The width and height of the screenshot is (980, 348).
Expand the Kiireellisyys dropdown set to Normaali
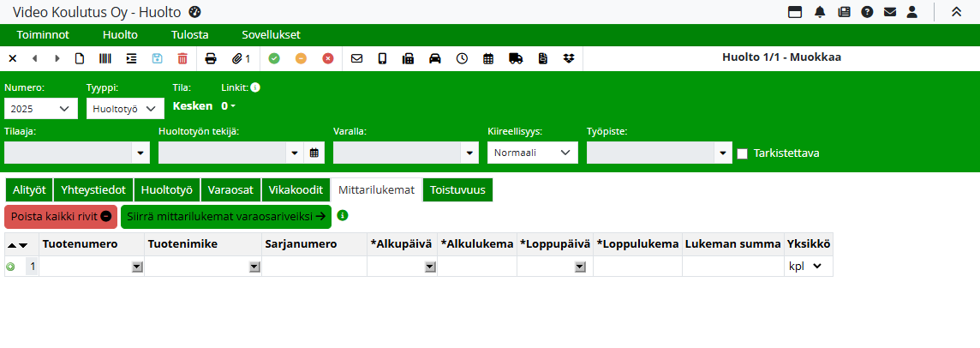coord(532,153)
